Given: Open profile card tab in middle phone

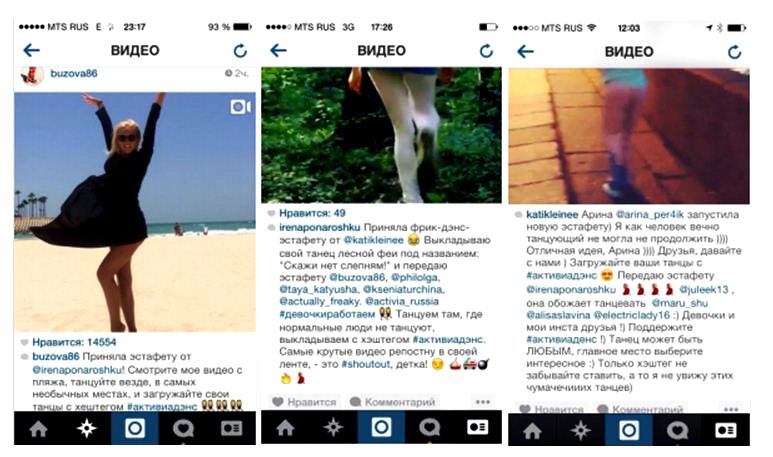Looking at the screenshot, I should click(478, 427).
